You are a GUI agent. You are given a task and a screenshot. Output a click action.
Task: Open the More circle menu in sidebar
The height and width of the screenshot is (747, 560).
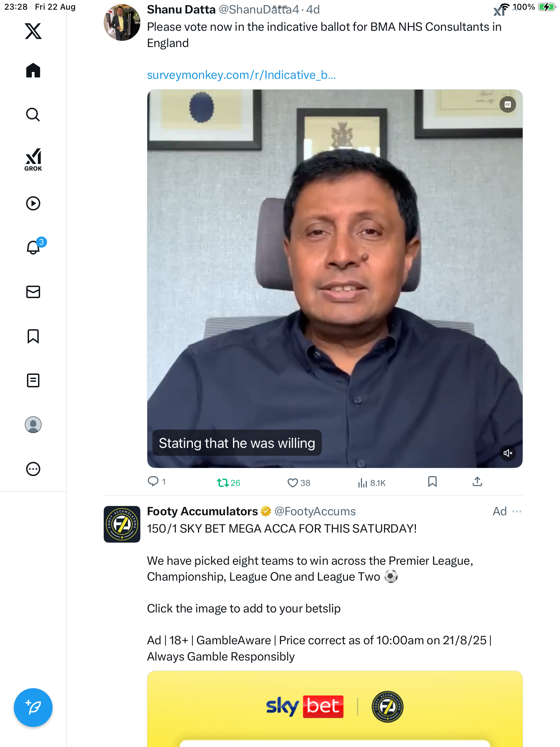point(33,469)
